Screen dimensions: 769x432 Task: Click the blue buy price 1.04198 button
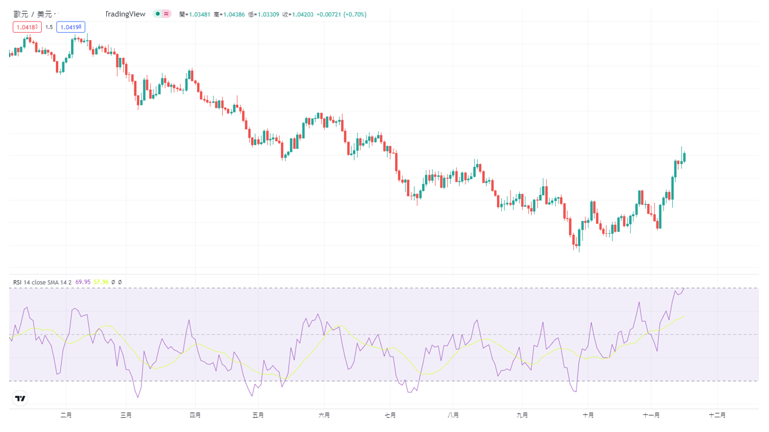pyautogui.click(x=70, y=27)
